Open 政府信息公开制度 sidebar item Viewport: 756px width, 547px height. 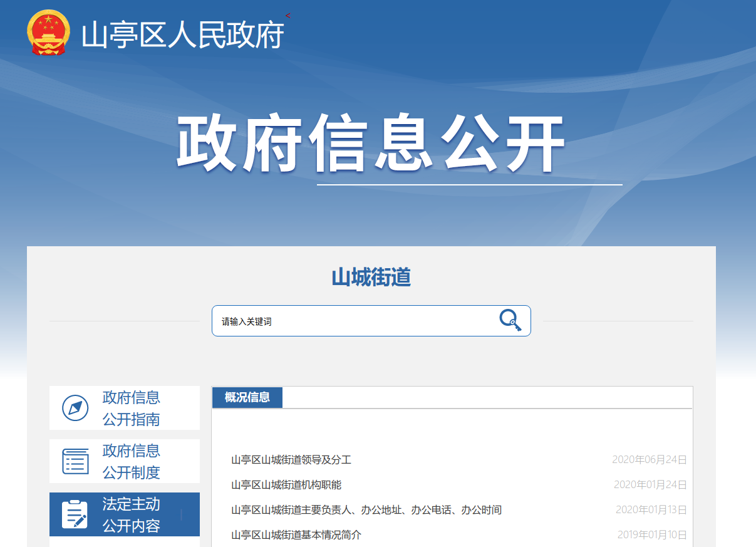point(125,461)
